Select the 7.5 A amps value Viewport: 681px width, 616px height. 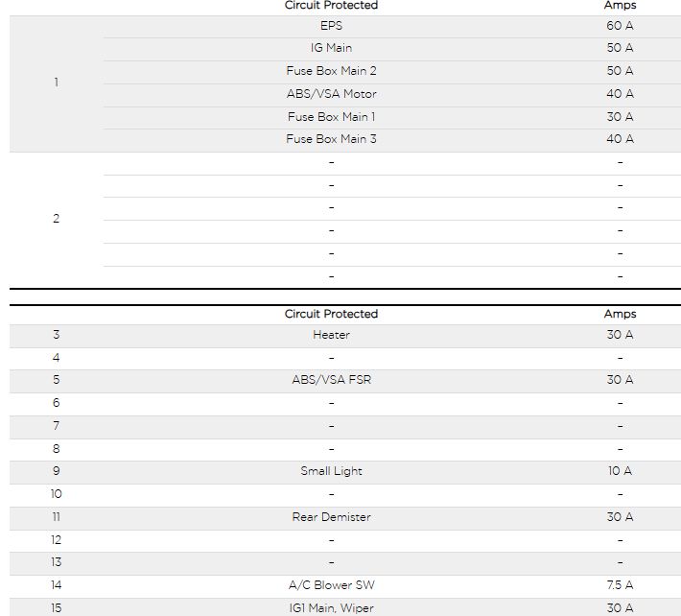coord(620,585)
